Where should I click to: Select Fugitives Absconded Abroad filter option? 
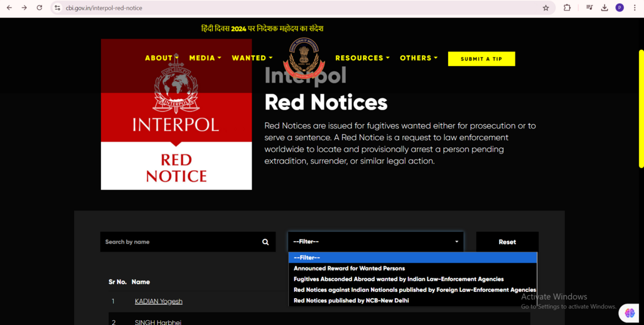(x=399, y=279)
